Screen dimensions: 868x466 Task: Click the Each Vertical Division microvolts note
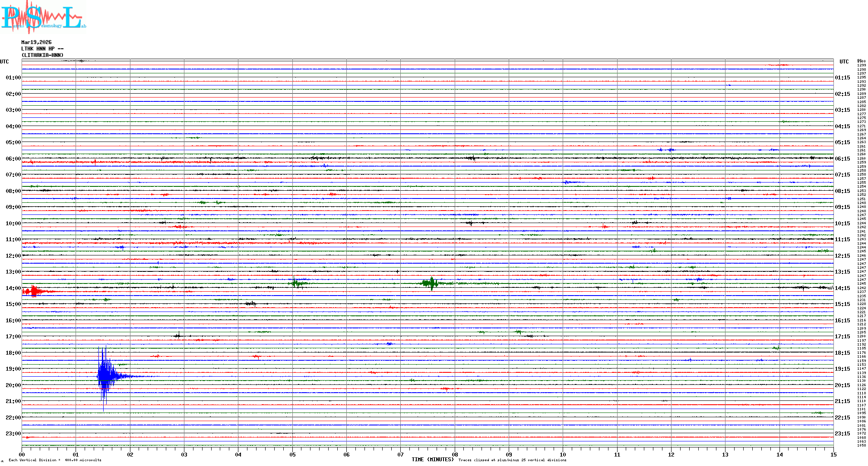point(55,460)
